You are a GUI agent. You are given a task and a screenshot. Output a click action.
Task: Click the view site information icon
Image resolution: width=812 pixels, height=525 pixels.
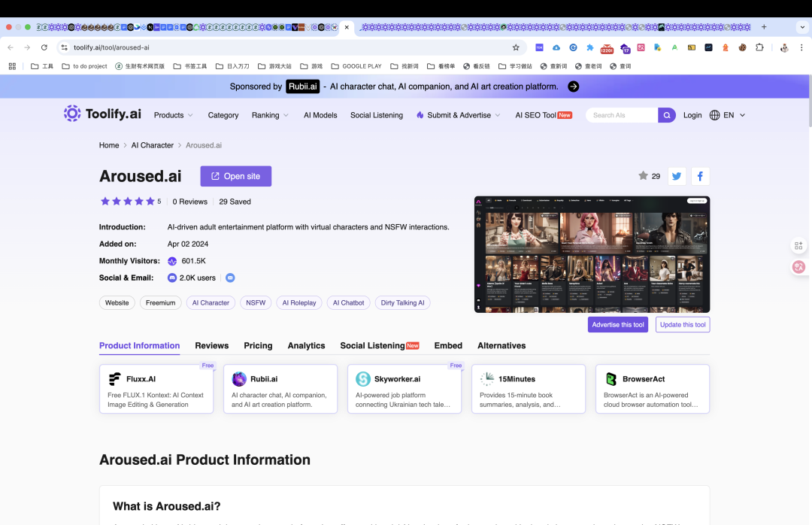tap(64, 47)
